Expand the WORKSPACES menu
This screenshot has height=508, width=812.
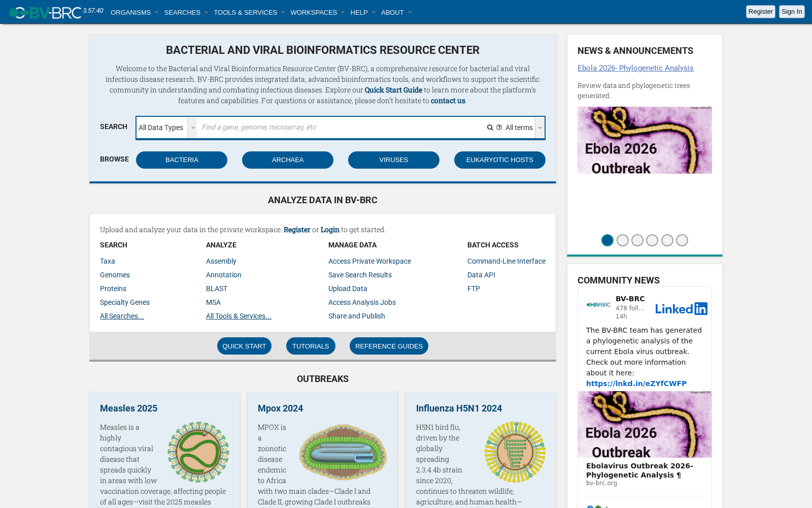click(317, 12)
